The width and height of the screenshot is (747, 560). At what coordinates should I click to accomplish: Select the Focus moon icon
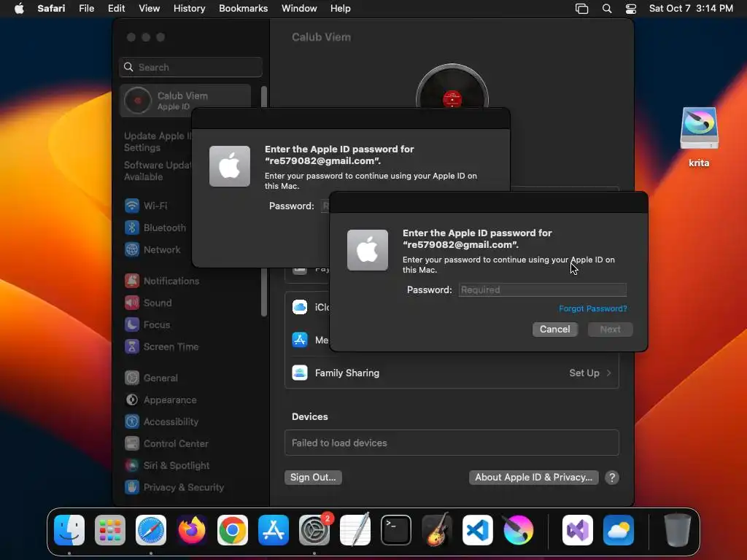132,324
